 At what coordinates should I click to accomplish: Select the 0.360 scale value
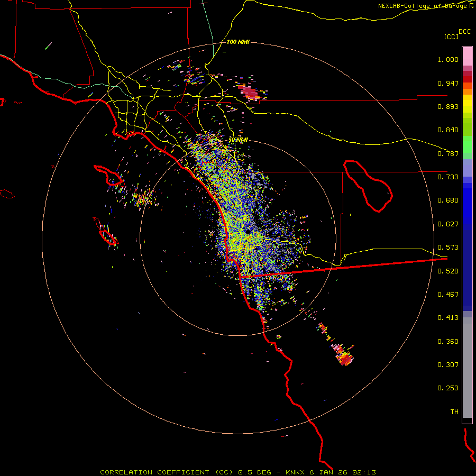coord(448,342)
